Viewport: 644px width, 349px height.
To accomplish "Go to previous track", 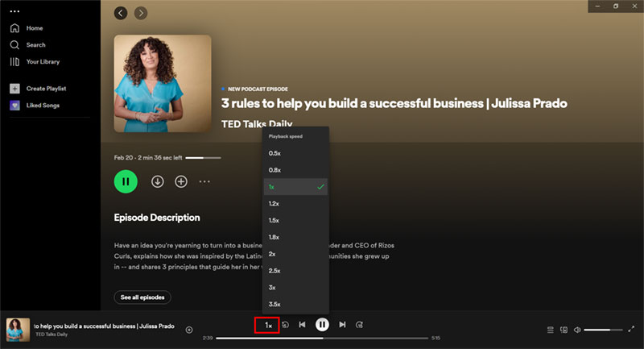I will pyautogui.click(x=303, y=325).
